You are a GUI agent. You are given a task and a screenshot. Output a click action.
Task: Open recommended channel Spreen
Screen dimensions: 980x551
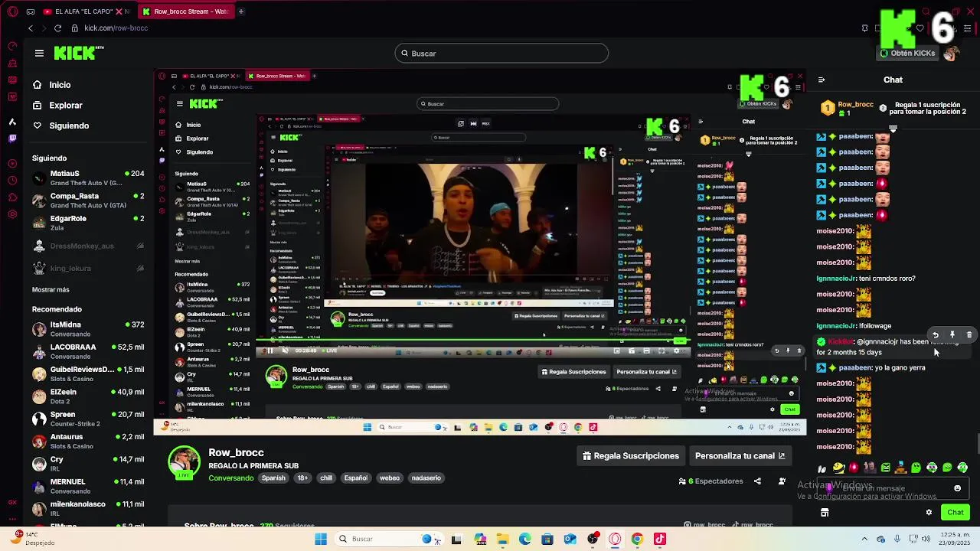(x=88, y=419)
